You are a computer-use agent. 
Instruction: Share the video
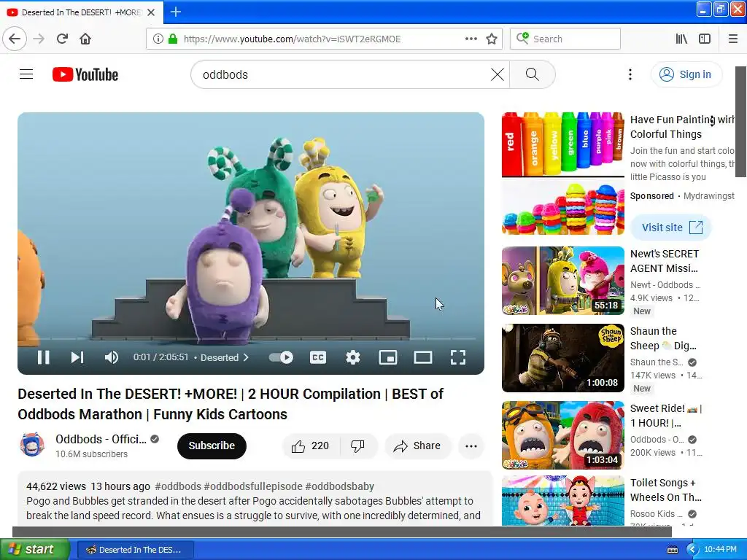[x=417, y=446]
